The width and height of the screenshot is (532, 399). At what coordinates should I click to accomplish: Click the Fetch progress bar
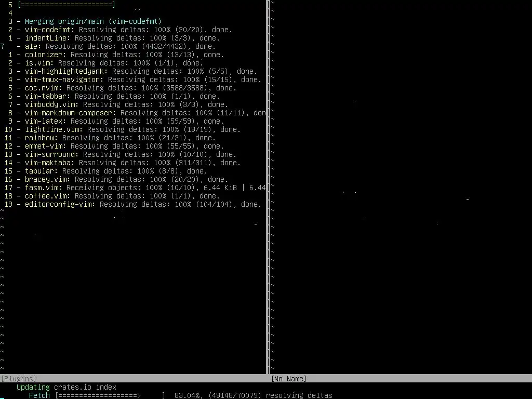[x=110, y=395]
